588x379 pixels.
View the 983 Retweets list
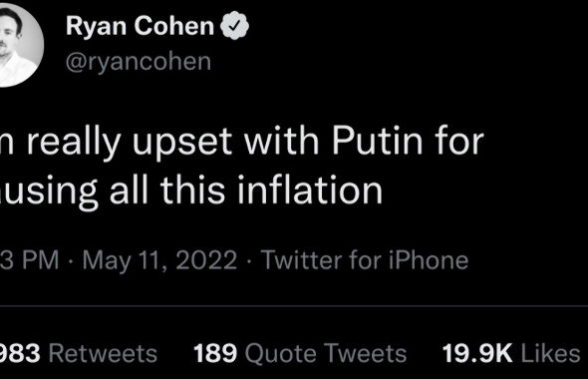coord(79,353)
